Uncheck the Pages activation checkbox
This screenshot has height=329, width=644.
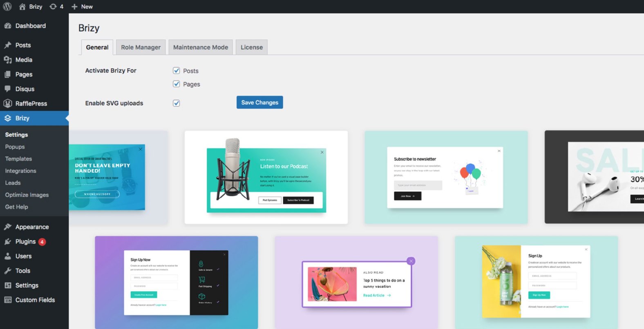(177, 84)
